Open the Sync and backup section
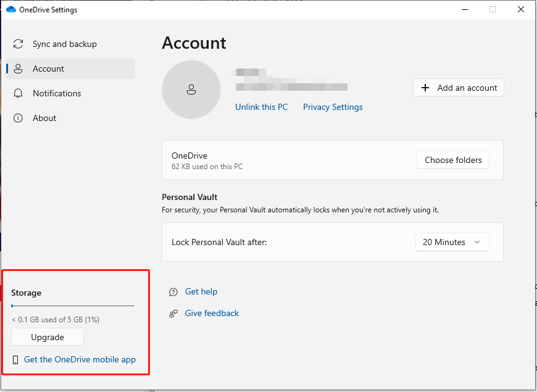 64,44
